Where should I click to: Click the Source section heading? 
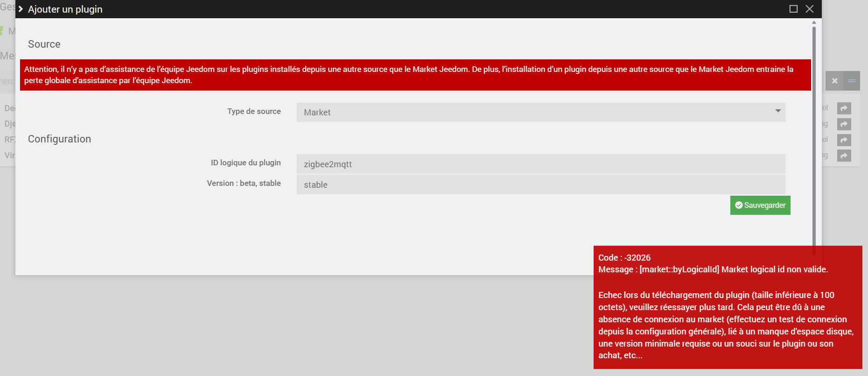point(44,44)
